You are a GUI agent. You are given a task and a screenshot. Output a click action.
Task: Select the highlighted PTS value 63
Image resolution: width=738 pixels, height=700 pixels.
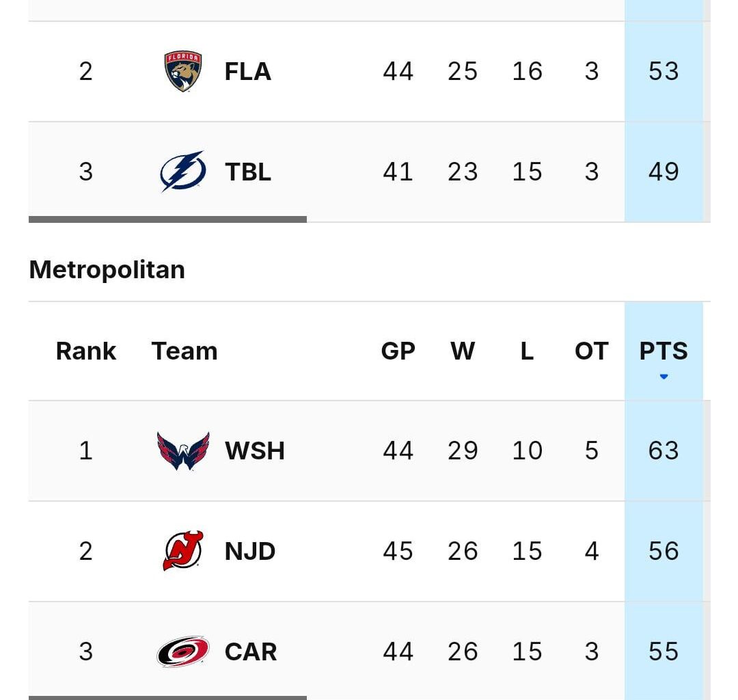[662, 450]
